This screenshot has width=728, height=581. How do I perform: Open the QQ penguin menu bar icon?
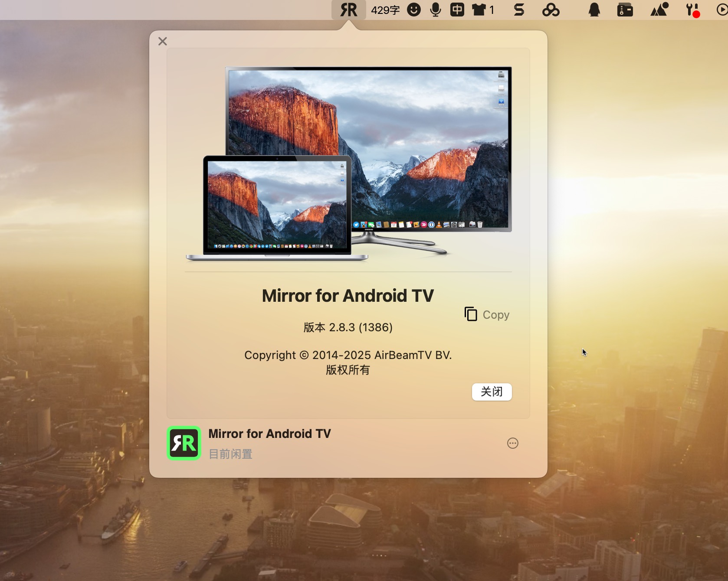pos(594,10)
